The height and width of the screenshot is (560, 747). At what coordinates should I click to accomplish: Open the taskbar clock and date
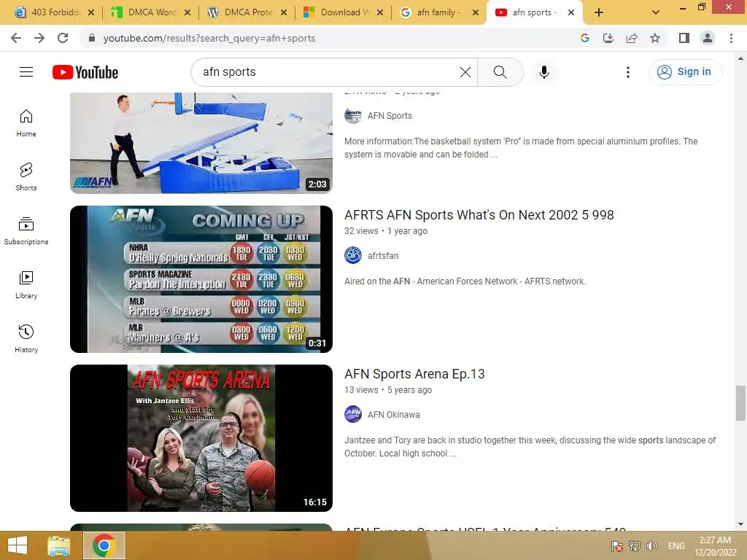tap(715, 546)
